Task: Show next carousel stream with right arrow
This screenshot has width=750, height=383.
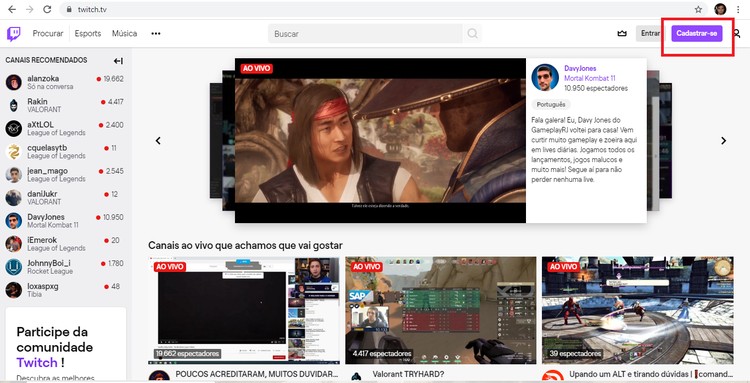Action: (723, 141)
